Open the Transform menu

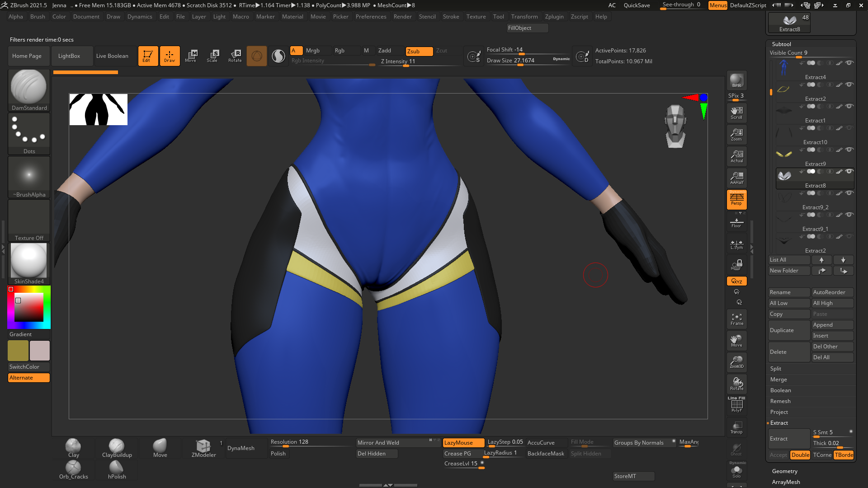[524, 17]
